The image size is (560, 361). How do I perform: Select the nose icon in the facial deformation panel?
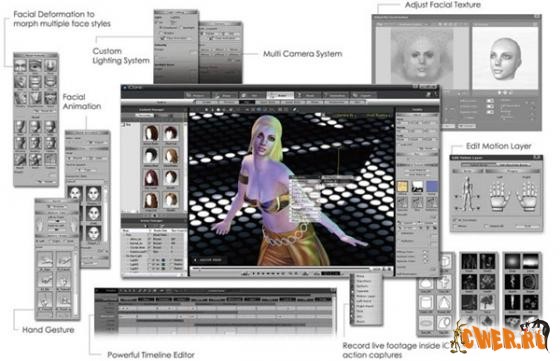click(x=50, y=66)
